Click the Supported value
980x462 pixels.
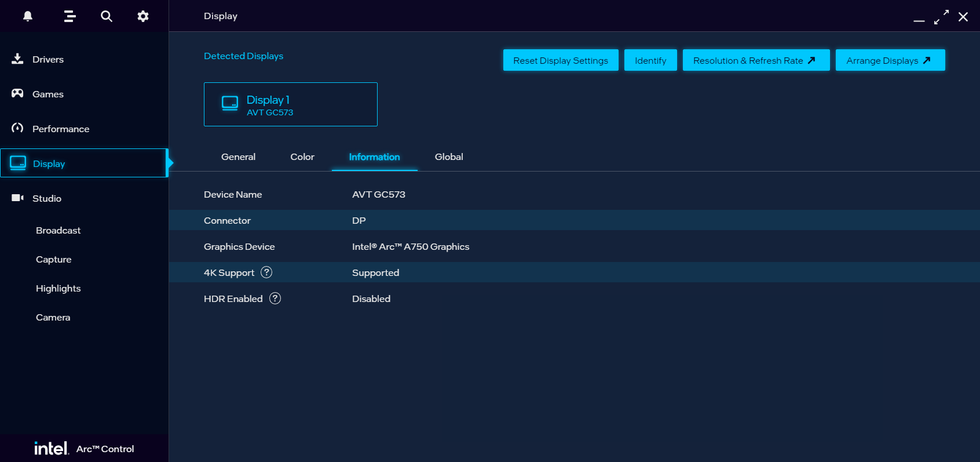coord(375,272)
